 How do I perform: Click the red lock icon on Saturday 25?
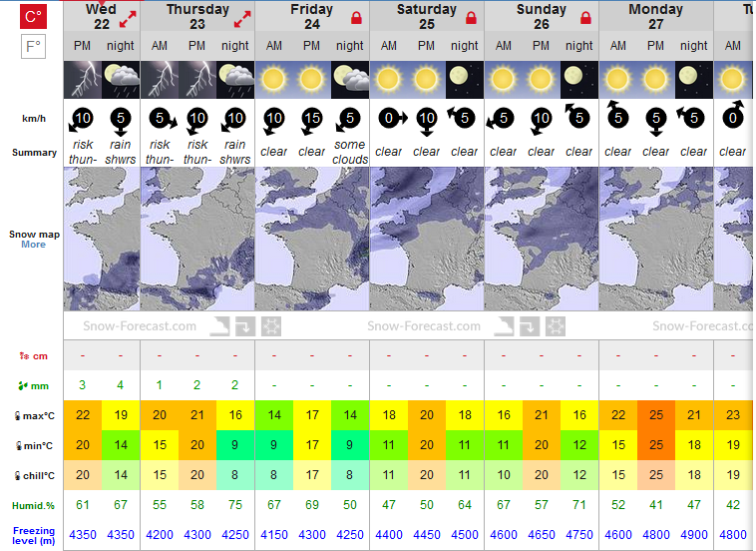point(471,18)
